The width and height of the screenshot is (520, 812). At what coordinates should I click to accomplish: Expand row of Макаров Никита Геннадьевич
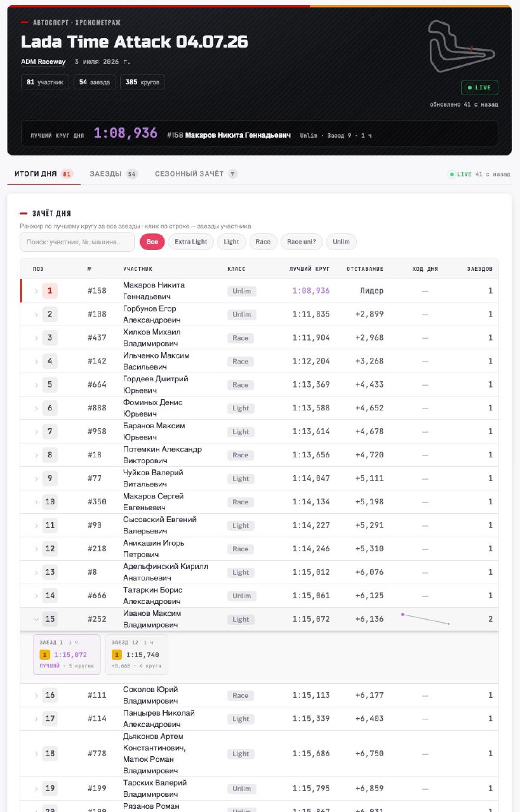click(x=36, y=291)
